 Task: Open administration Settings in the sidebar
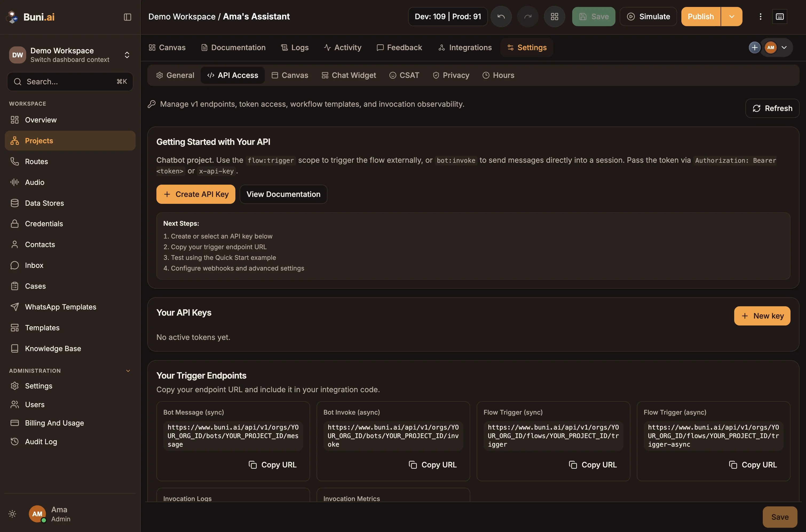coord(70,386)
